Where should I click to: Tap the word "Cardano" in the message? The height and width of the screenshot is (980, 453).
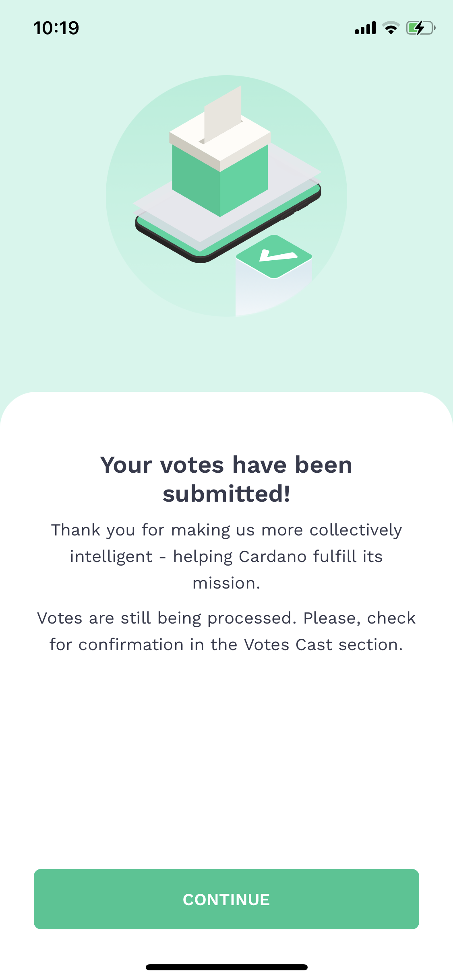[273, 557]
